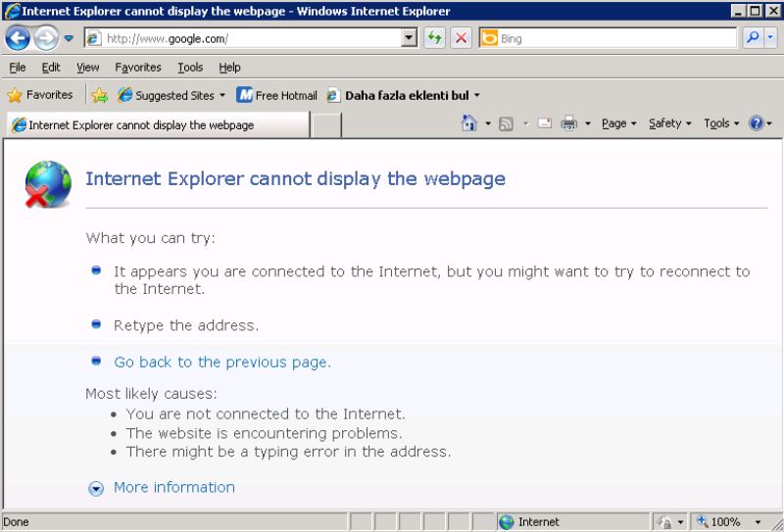Click the Done status bar text
Viewport: 784px width, 532px height.
(x=16, y=522)
